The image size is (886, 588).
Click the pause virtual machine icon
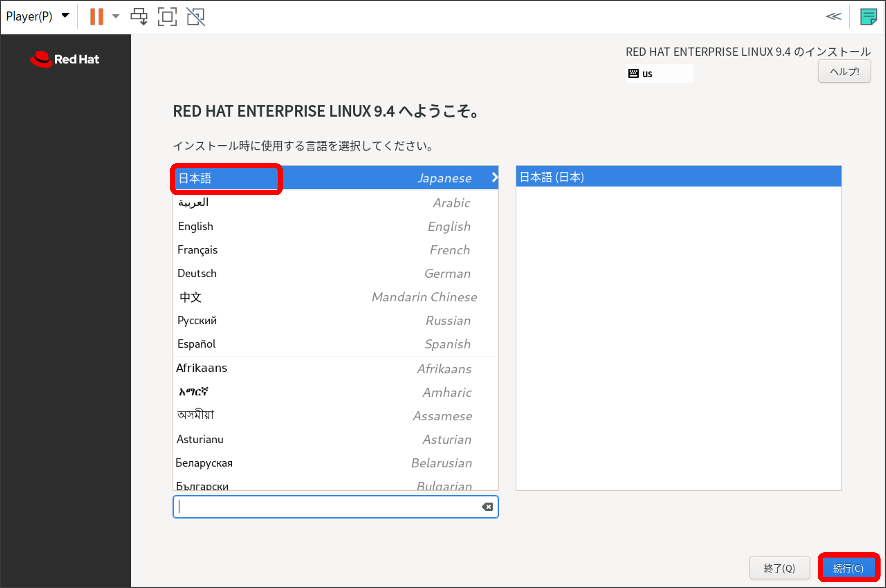click(96, 17)
